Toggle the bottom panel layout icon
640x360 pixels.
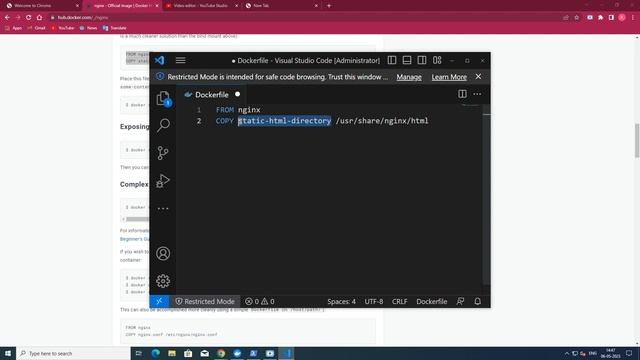[407, 60]
